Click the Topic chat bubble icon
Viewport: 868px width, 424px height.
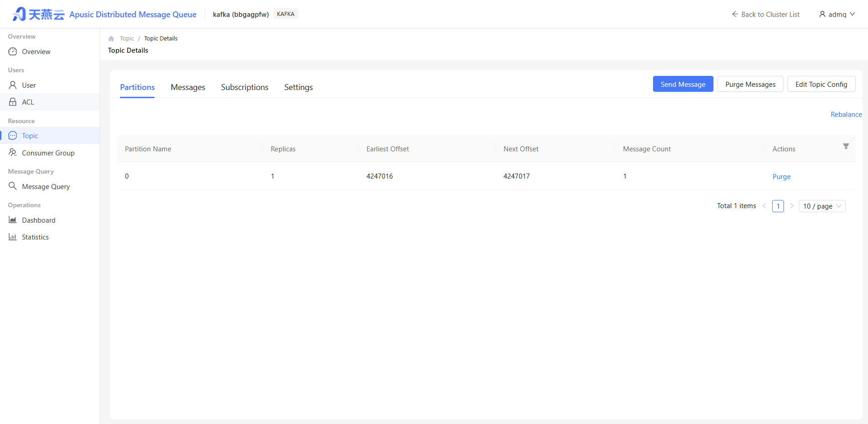click(13, 135)
